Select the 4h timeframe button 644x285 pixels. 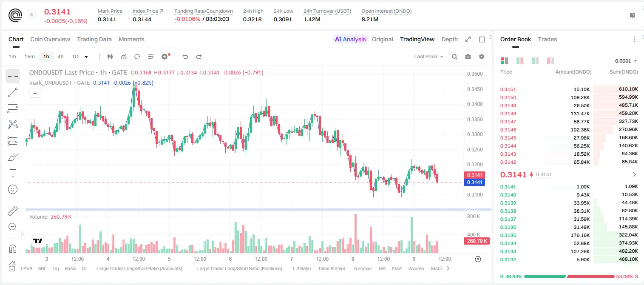click(61, 57)
